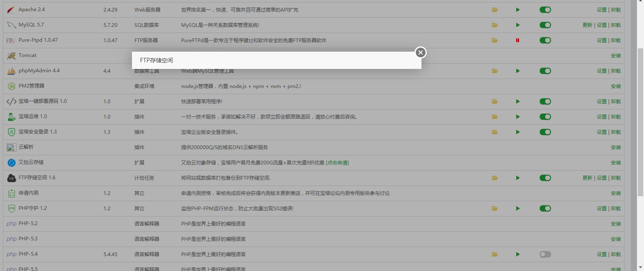Click 安装 for 又拍云存储
The width and height of the screenshot is (644, 271).
(616, 163)
